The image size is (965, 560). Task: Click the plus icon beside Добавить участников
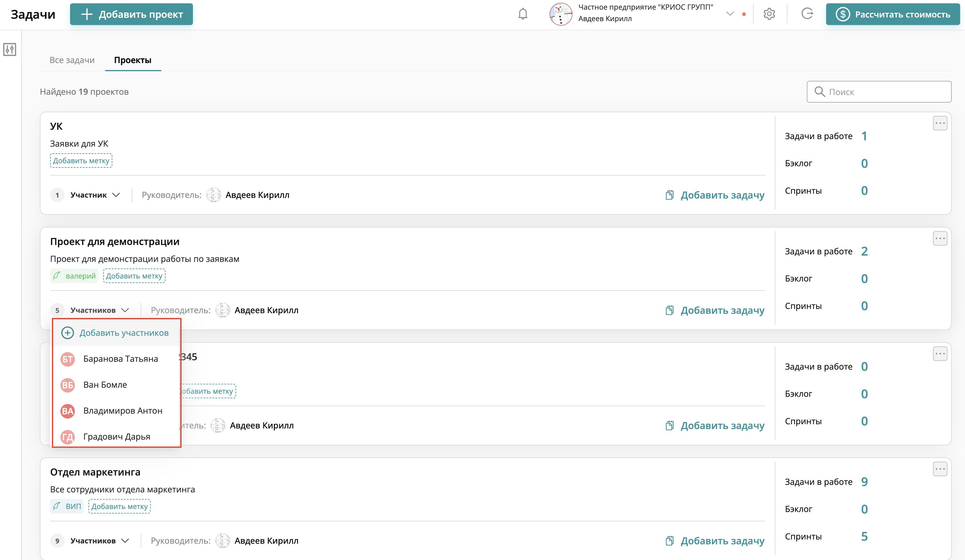click(67, 332)
